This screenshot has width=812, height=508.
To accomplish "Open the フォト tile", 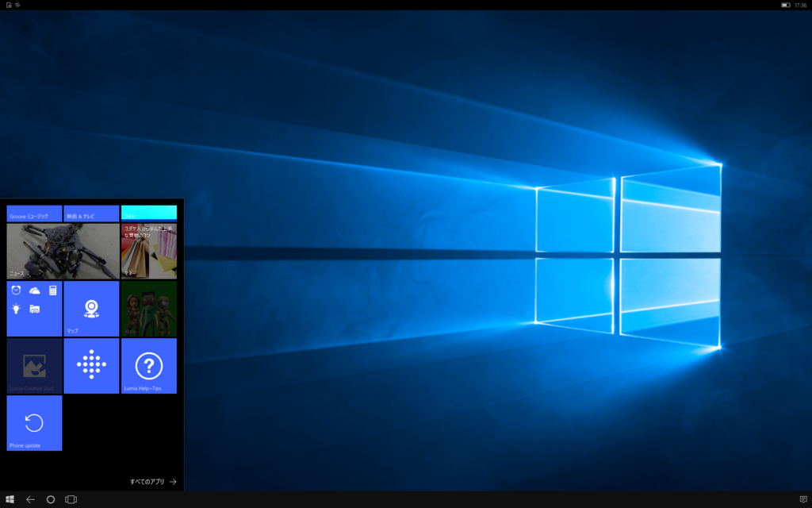I will [x=149, y=214].
